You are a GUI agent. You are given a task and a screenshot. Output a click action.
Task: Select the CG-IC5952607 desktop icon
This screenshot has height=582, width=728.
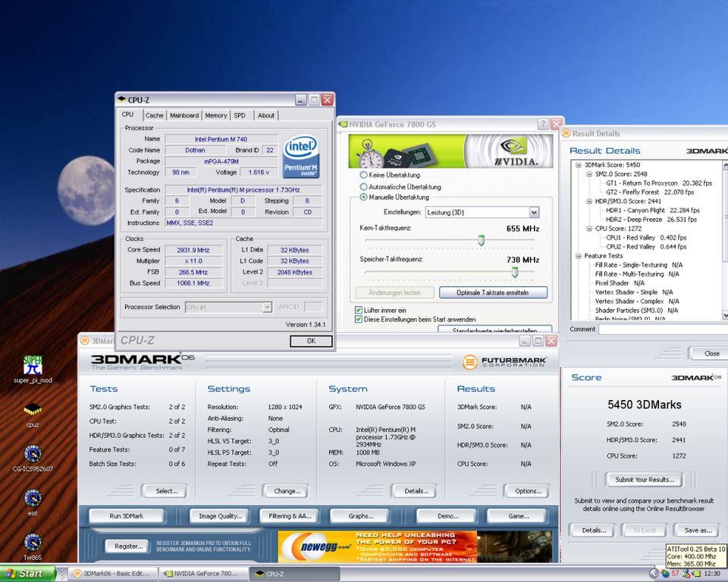tap(33, 454)
